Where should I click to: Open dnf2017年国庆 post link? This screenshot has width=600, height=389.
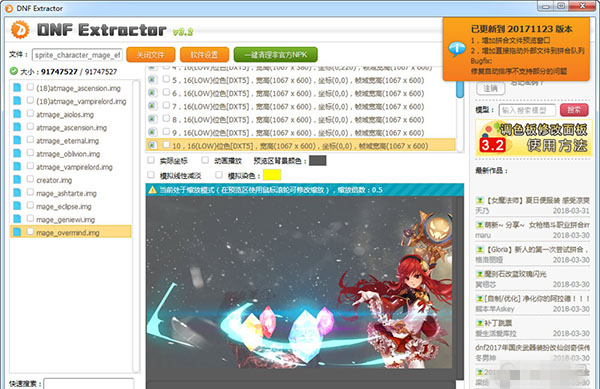(x=532, y=348)
